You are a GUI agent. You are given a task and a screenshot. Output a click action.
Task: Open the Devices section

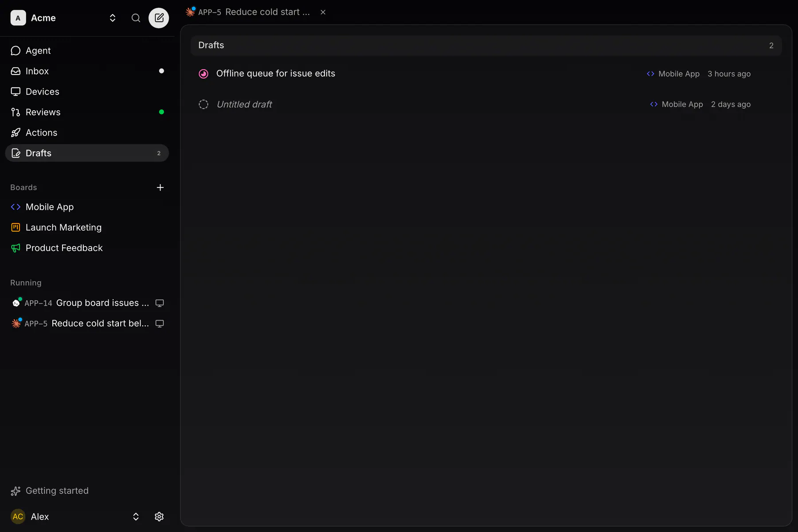tap(87, 91)
